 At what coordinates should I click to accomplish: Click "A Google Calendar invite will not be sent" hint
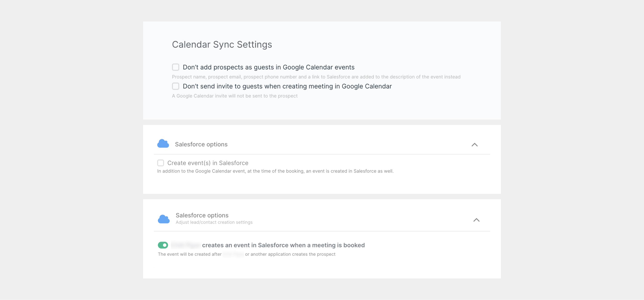(x=235, y=96)
